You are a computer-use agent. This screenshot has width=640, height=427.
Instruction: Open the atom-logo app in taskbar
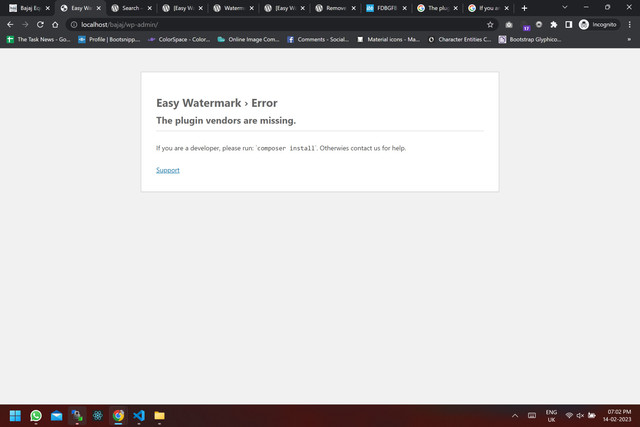[x=98, y=416]
